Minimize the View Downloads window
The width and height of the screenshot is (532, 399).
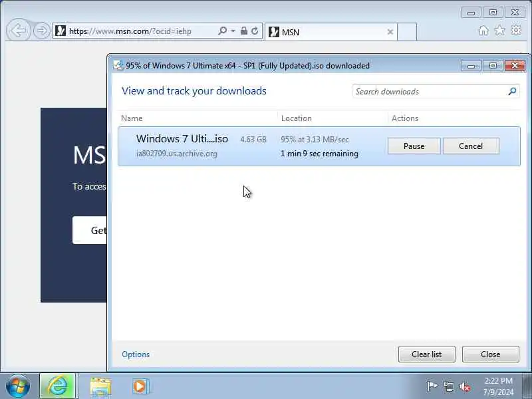coord(471,65)
